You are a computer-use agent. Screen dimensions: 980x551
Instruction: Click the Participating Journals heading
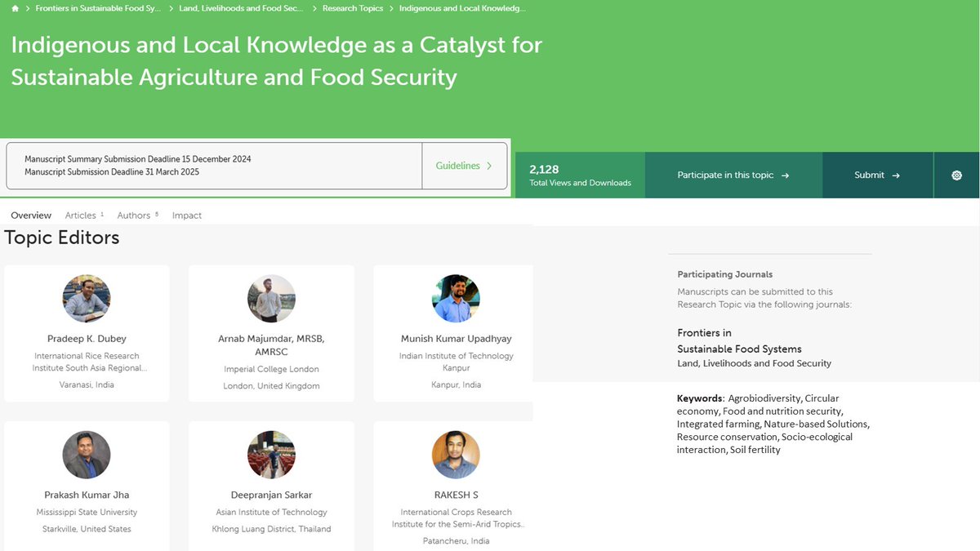(725, 274)
